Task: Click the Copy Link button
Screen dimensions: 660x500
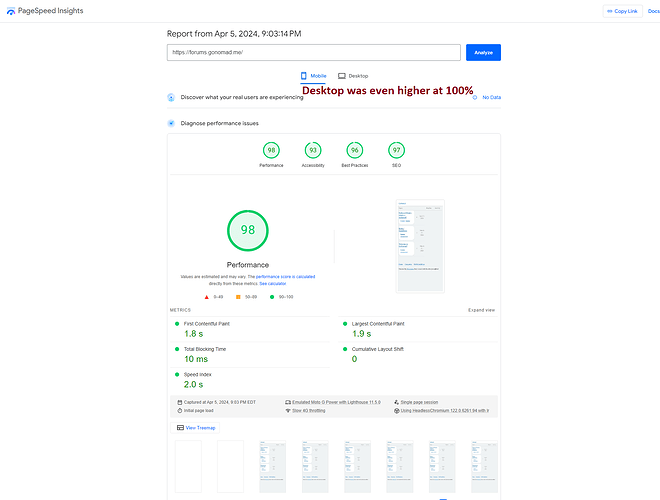Action: pos(623,11)
